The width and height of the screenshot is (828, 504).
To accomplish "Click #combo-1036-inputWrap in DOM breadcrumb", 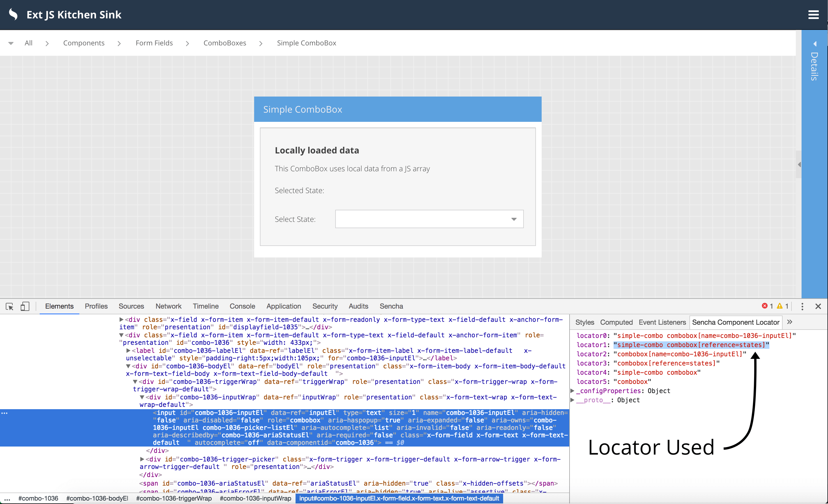I will click(x=255, y=498).
